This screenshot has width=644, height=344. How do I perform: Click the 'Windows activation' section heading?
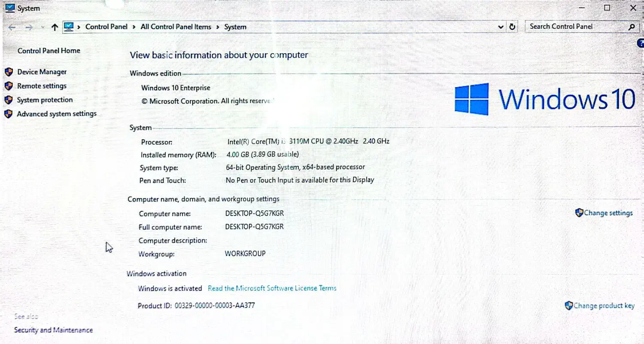pos(157,274)
